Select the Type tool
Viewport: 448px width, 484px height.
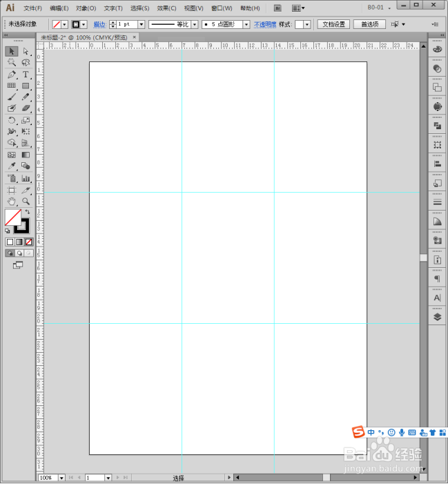pyautogui.click(x=26, y=75)
